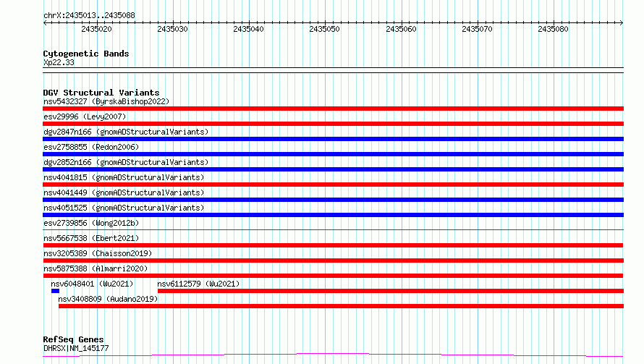Click the blue bar under nsv4041449
Screen dimensions: 644x364
(333, 200)
